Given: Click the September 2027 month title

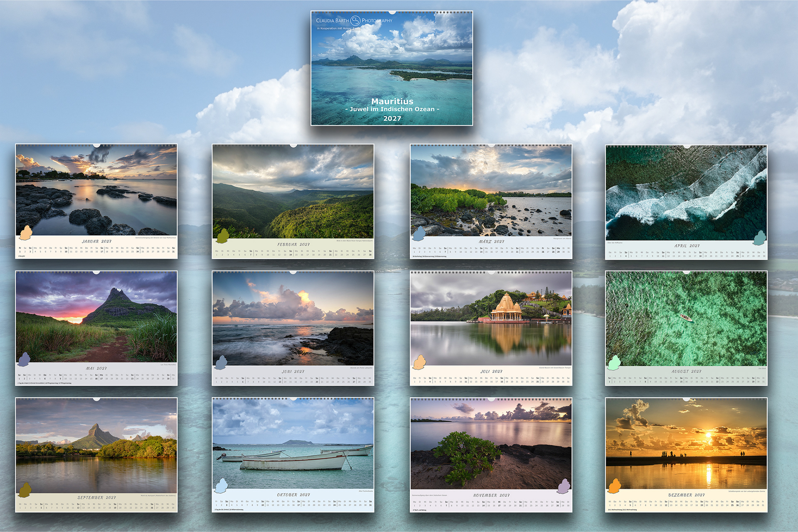Looking at the screenshot, I should coord(96,498).
